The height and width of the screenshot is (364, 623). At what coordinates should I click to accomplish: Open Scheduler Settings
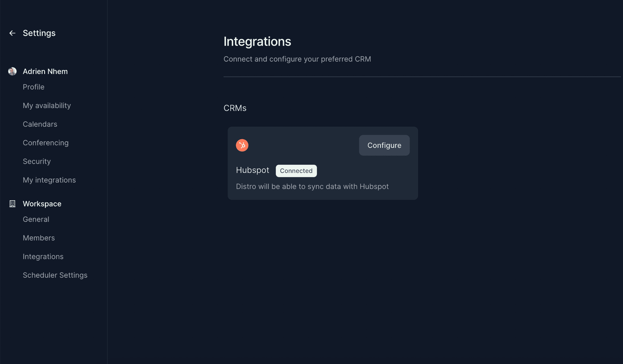pyautogui.click(x=55, y=275)
